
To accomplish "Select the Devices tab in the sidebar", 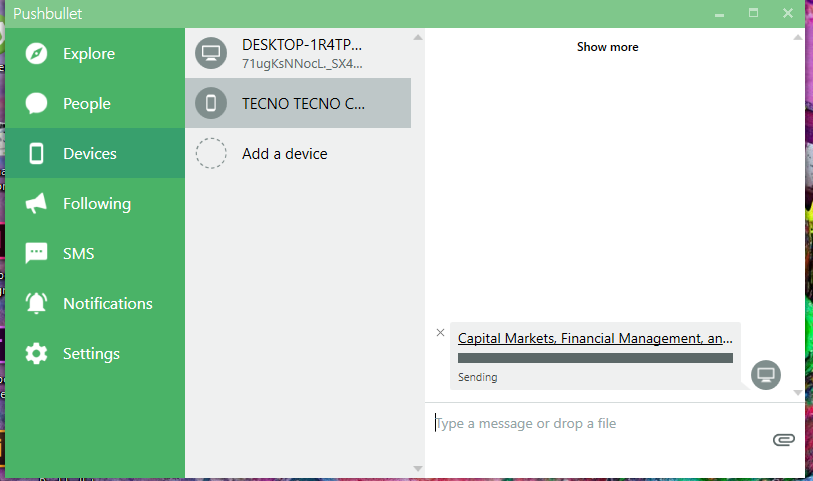I will (x=95, y=153).
